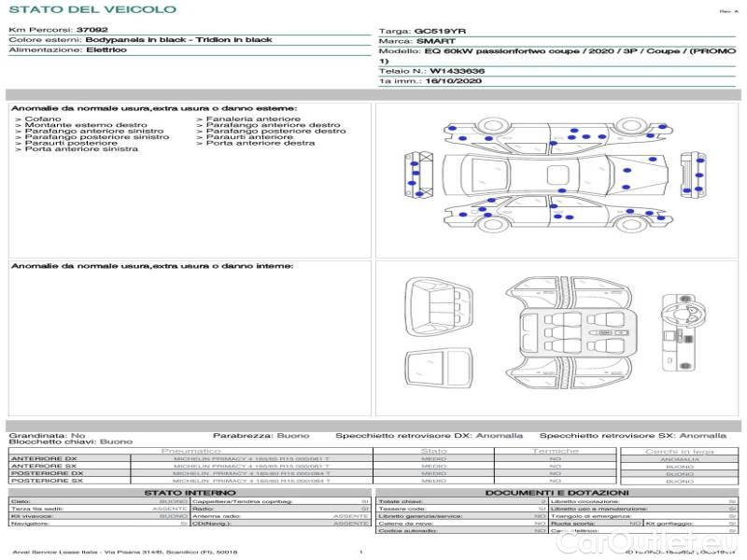Image resolution: width=747 pixels, height=560 pixels.
Task: Click the Terza fila sedili row label
Action: pyautogui.click(x=37, y=509)
